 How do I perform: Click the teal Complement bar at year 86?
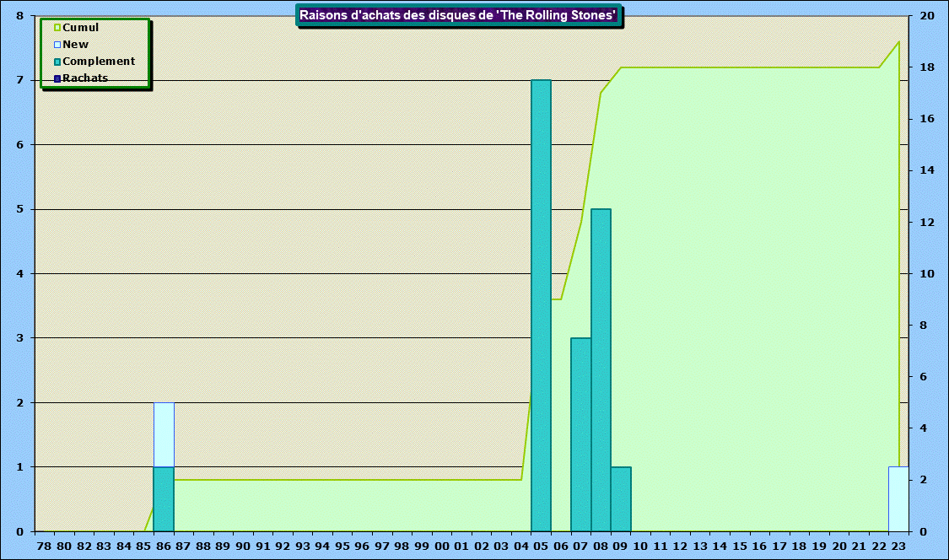click(164, 498)
